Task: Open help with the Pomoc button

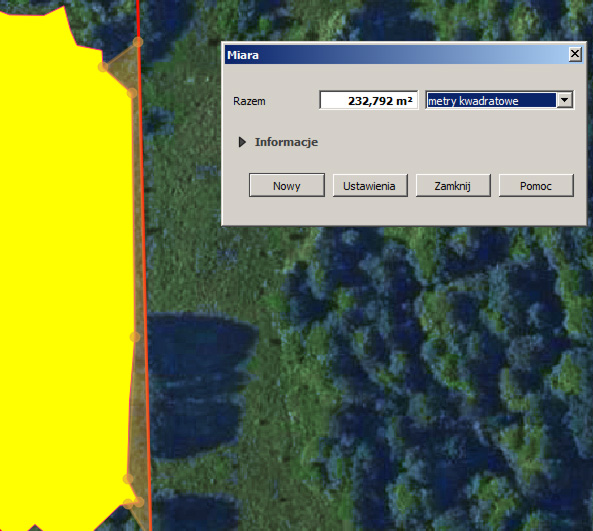Action: [536, 185]
